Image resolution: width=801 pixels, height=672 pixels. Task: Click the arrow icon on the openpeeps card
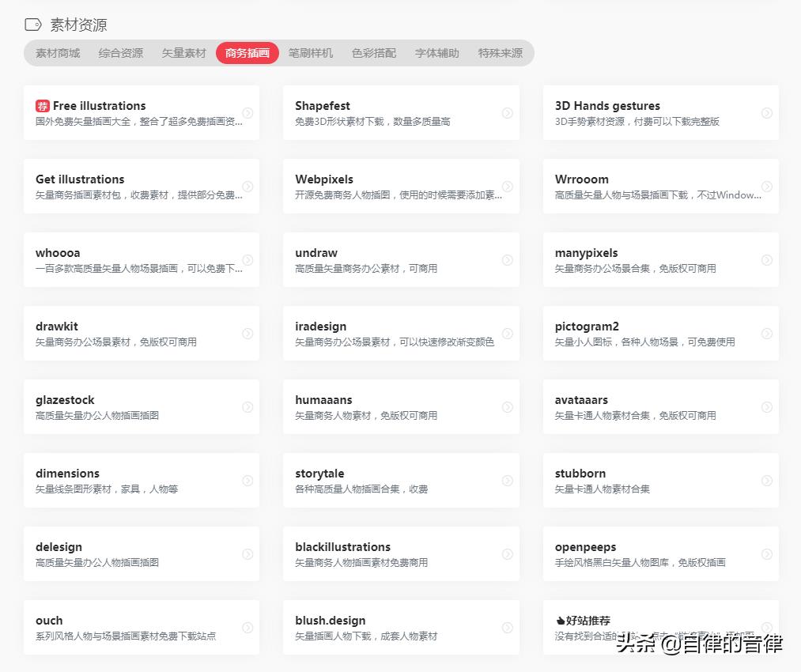click(x=766, y=553)
